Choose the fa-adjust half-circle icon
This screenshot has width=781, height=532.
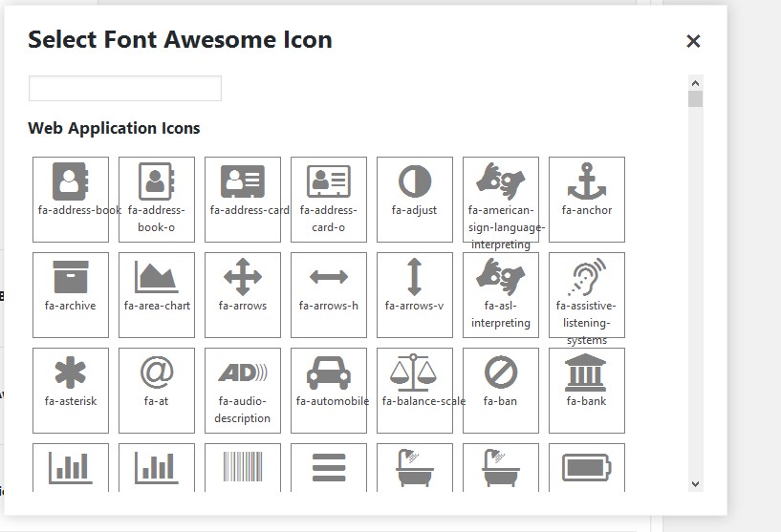pyautogui.click(x=415, y=200)
